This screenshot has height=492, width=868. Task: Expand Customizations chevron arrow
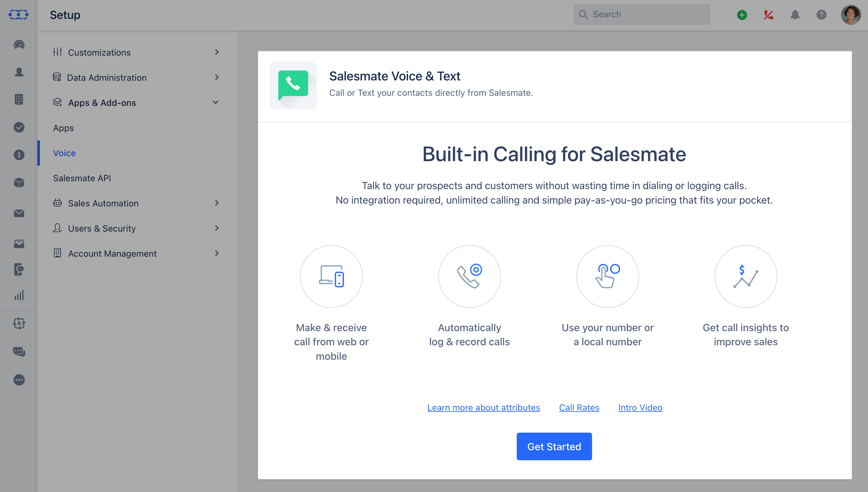[216, 52]
